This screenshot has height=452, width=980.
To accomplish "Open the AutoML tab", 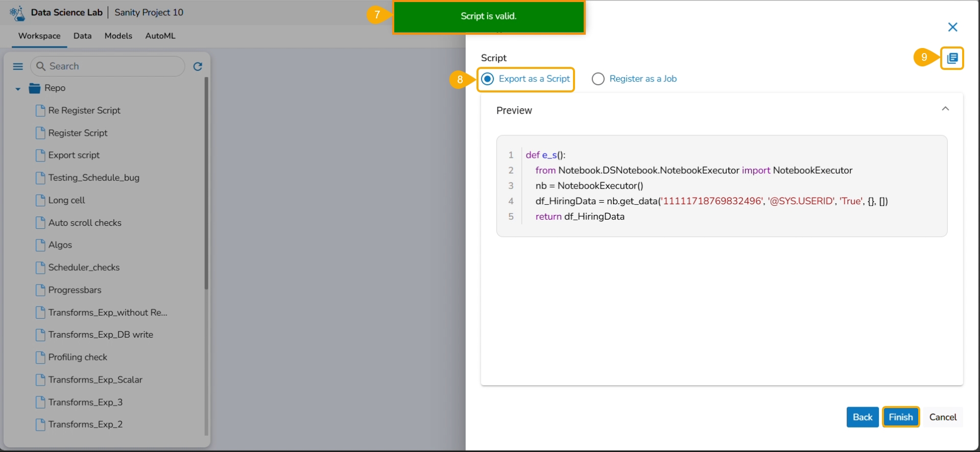I will (160, 36).
